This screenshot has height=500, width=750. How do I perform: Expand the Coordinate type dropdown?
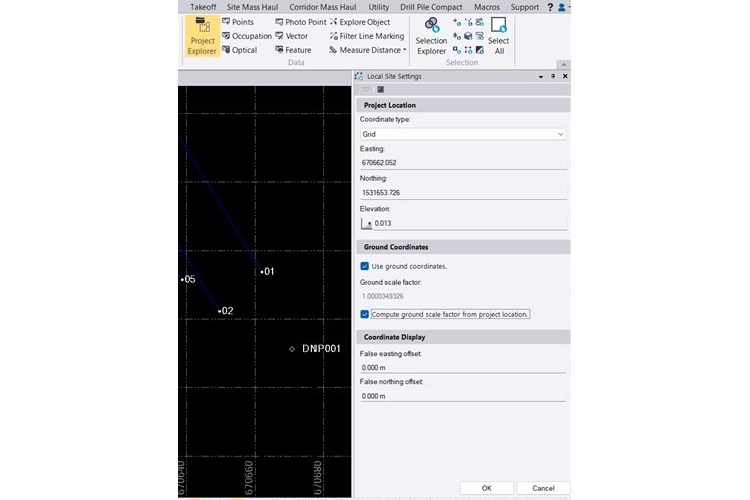click(x=560, y=133)
